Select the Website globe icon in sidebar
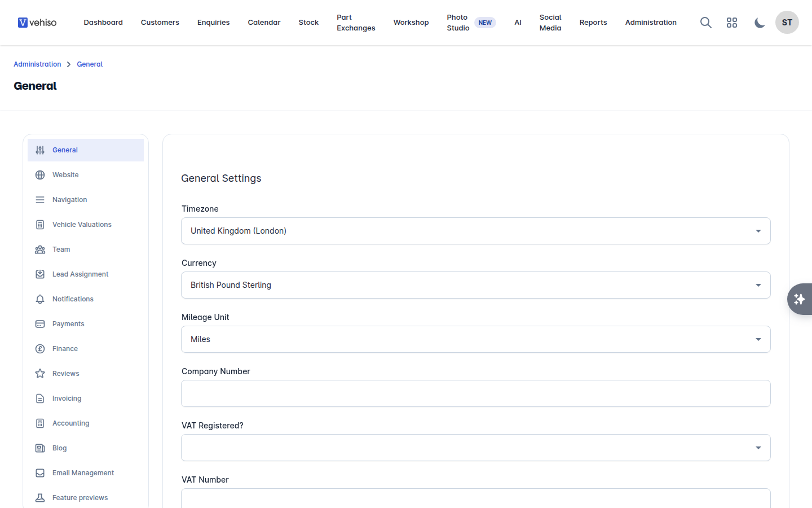Image resolution: width=812 pixels, height=508 pixels. [x=40, y=175]
